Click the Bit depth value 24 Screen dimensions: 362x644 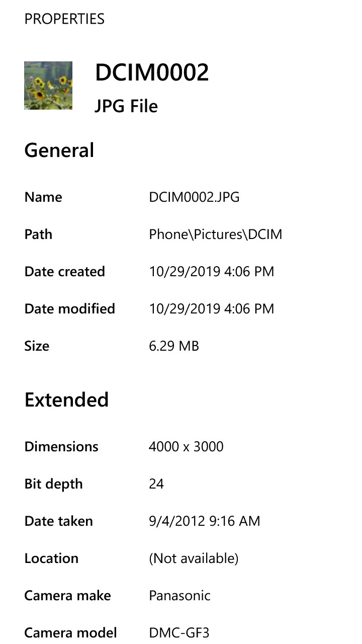(156, 484)
